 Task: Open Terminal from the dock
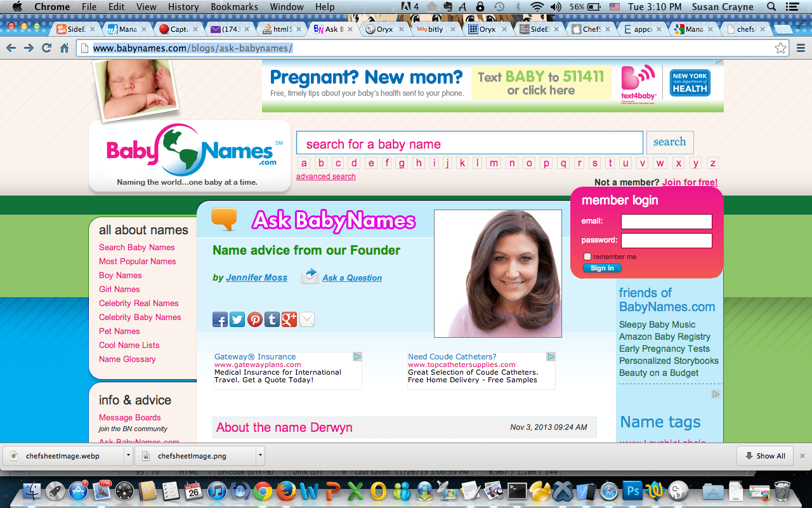517,491
